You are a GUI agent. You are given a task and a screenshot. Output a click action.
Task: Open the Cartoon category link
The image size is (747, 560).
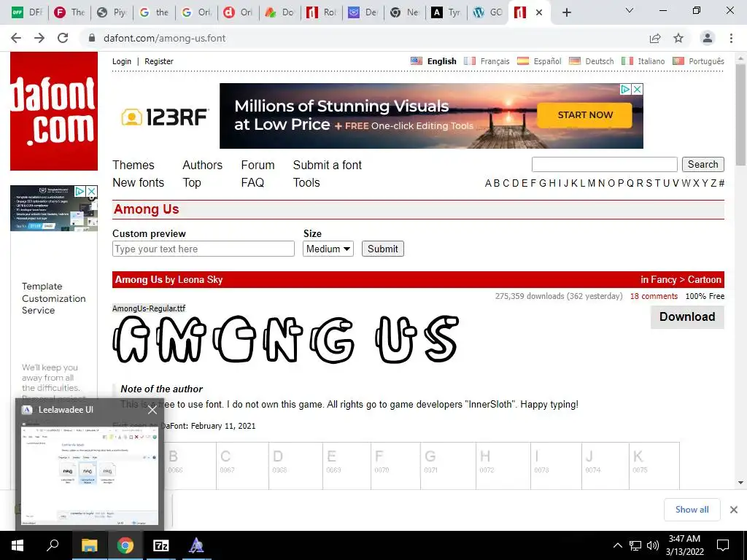(704, 279)
